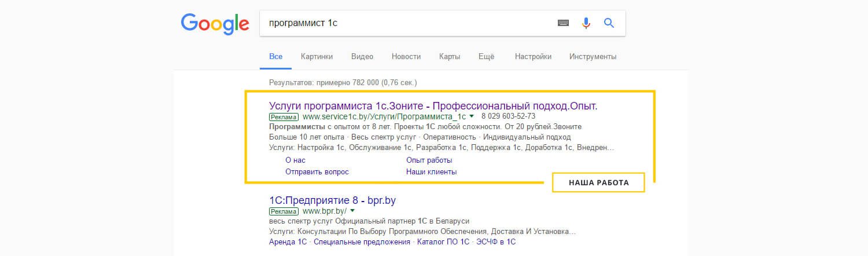
Task: Click the search field with 'программист 1с'
Action: [405, 23]
